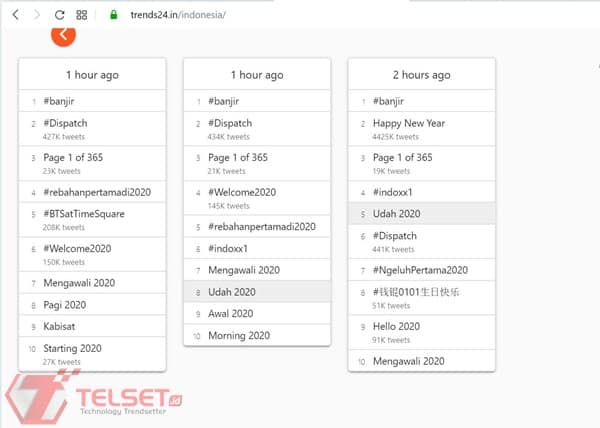Click Starting 2020 trend
The image size is (600, 428).
point(72,348)
